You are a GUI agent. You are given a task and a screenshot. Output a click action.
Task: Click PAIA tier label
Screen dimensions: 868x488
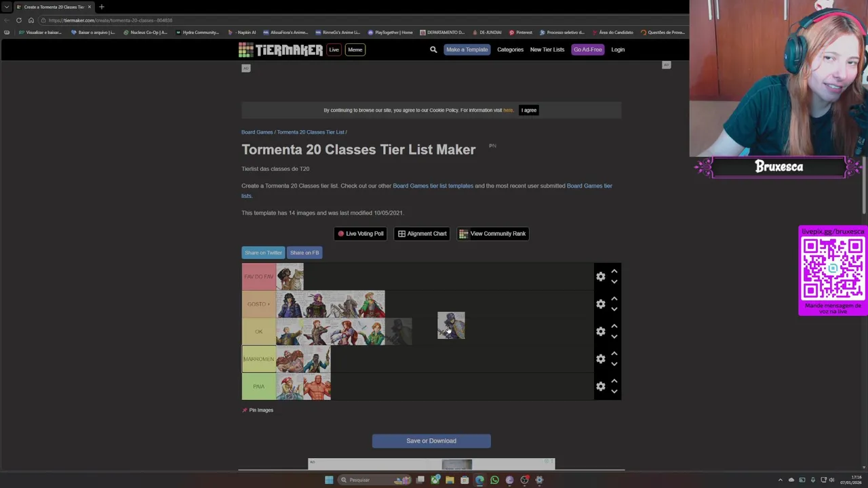coord(258,386)
